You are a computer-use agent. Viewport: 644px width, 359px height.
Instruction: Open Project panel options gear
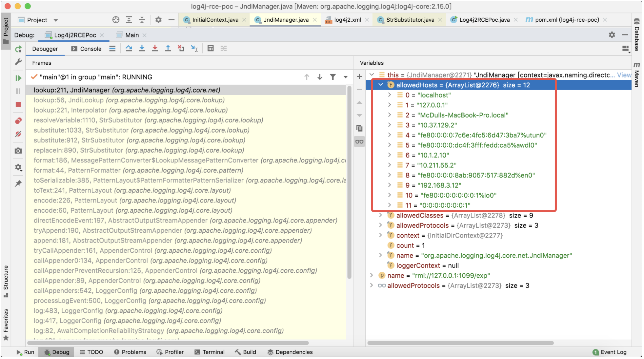click(158, 20)
